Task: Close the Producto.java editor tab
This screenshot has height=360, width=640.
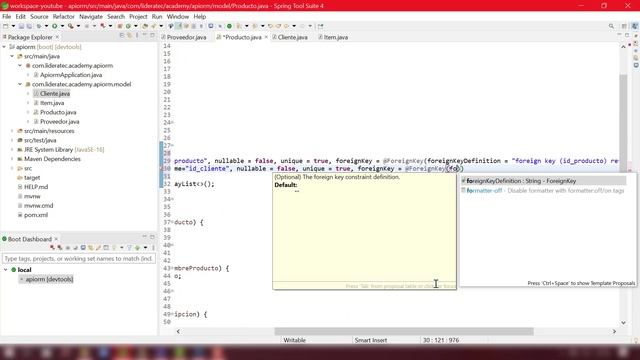Action: 266,37
